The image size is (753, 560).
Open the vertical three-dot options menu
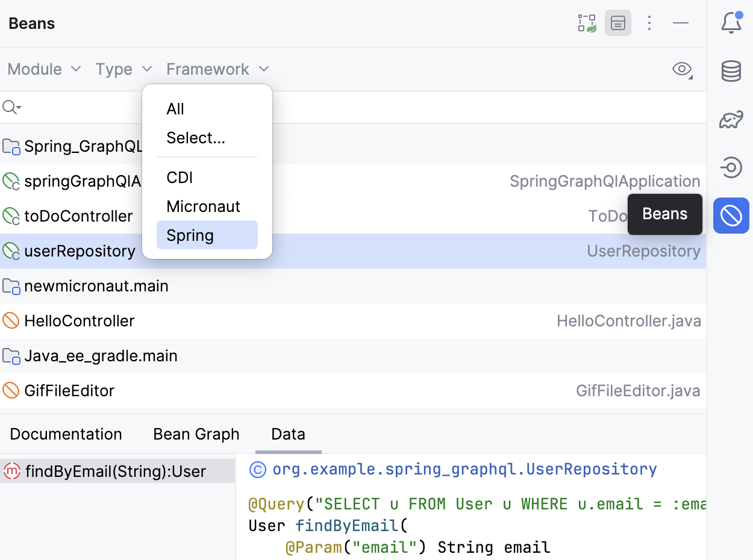(649, 23)
